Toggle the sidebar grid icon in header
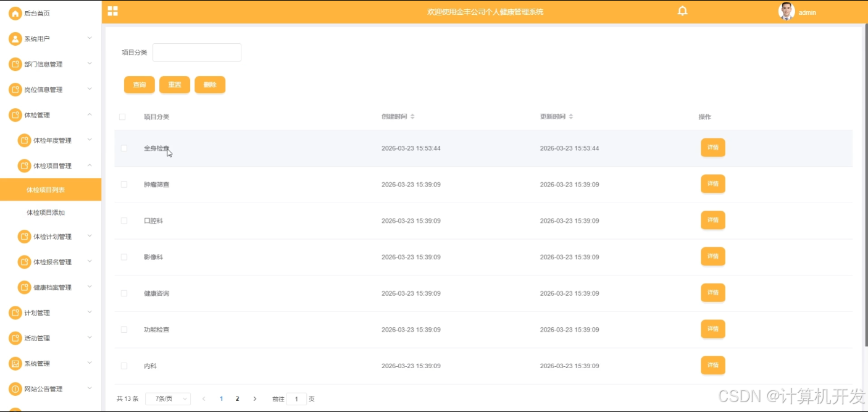 click(x=112, y=11)
